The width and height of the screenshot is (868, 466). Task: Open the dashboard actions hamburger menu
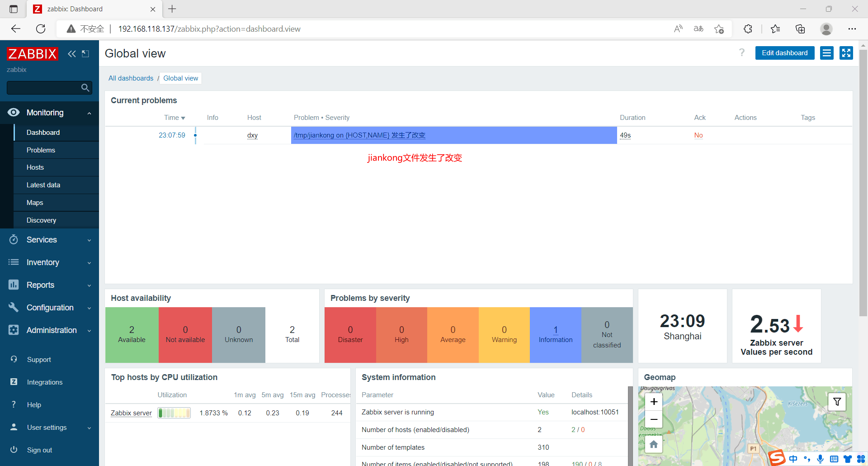pos(826,53)
